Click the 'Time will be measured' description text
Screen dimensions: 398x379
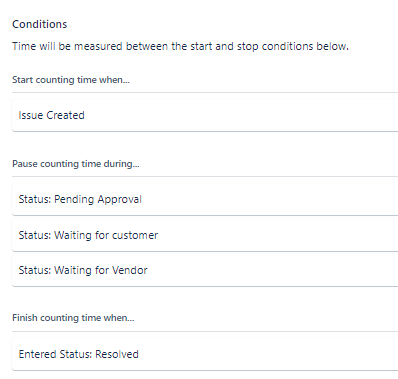(180, 46)
